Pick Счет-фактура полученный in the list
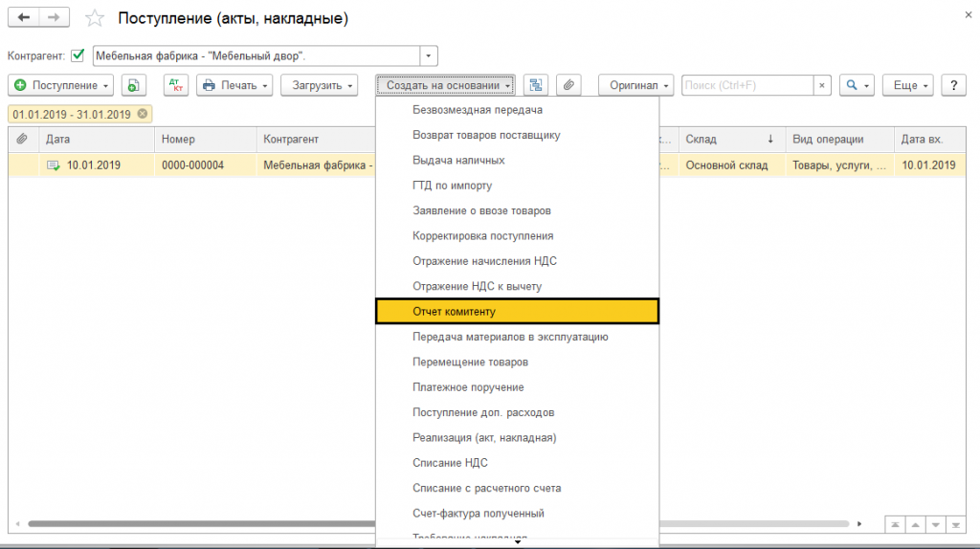Image resolution: width=980 pixels, height=549 pixels. tap(479, 514)
